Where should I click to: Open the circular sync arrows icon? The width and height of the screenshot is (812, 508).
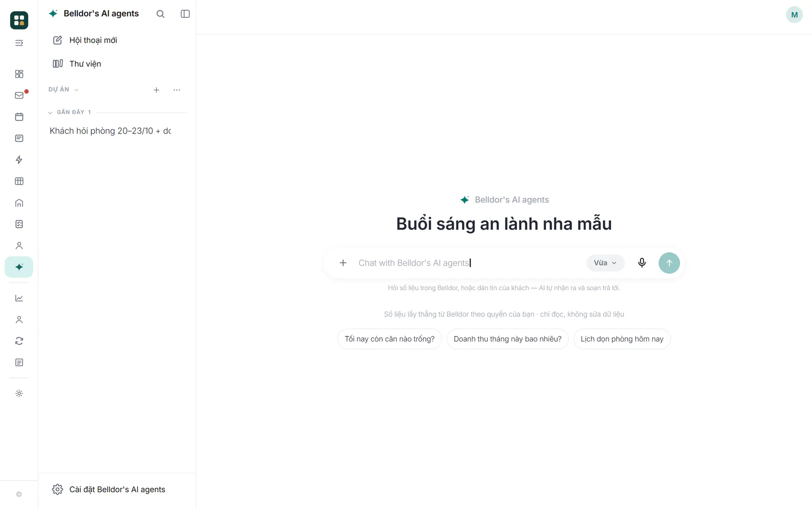(19, 341)
